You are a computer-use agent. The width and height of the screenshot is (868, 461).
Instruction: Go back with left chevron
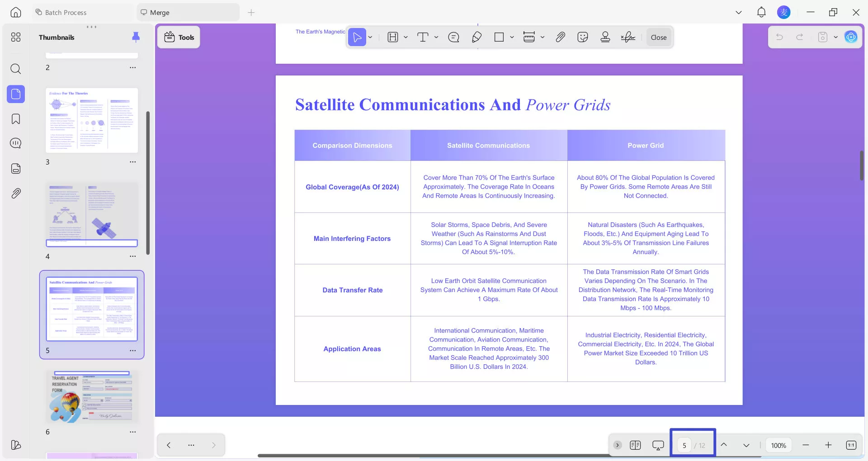point(169,445)
